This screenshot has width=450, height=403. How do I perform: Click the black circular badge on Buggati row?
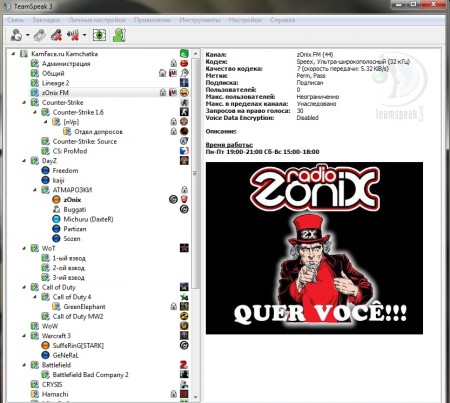[184, 209]
